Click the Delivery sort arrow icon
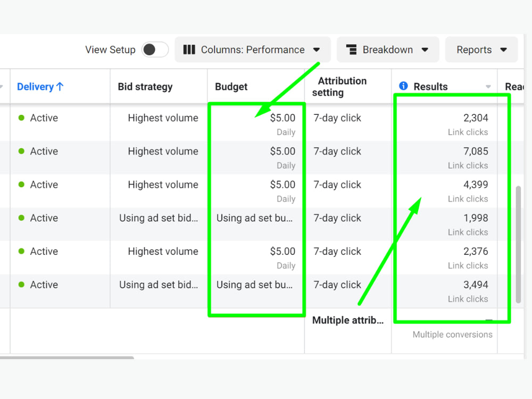Viewport: 532px width, 399px height. pyautogui.click(x=60, y=87)
